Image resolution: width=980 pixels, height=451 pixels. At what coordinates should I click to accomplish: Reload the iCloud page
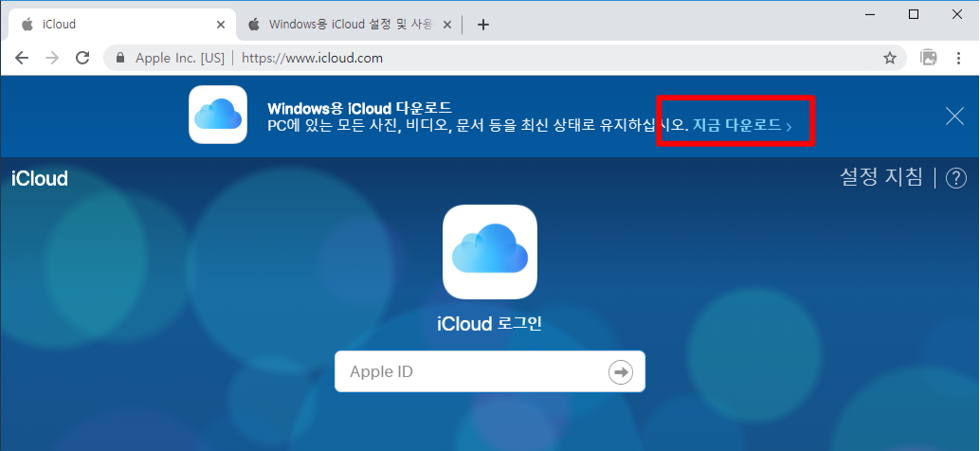point(82,58)
